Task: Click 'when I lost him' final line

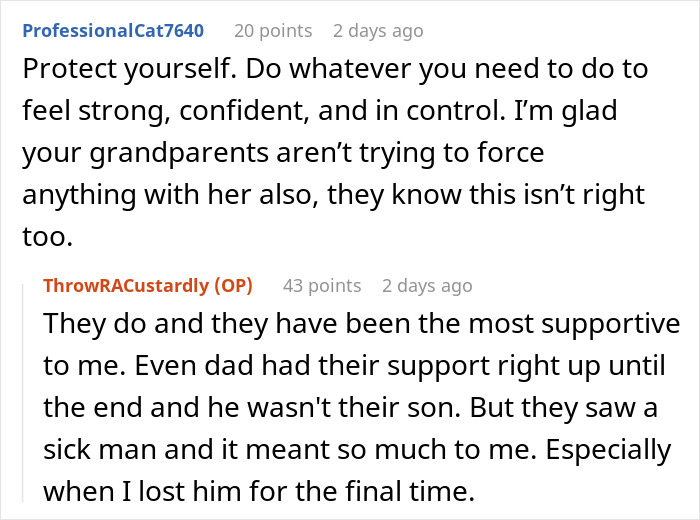Action: click(x=142, y=491)
